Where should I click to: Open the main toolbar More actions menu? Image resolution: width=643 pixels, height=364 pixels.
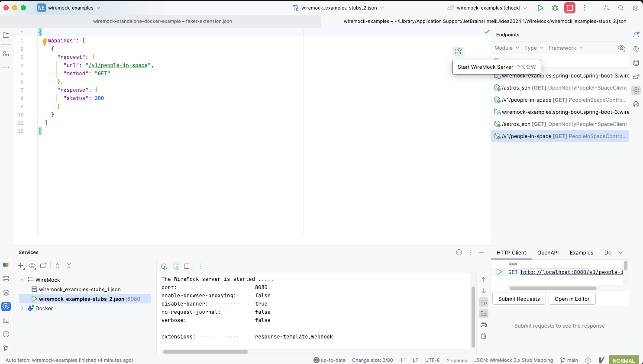click(585, 8)
